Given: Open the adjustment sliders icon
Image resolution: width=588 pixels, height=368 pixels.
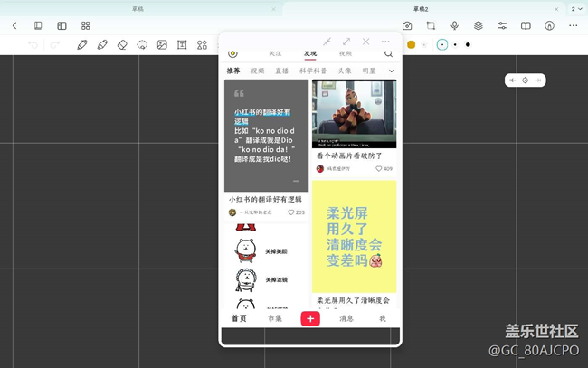Looking at the screenshot, I should point(502,25).
